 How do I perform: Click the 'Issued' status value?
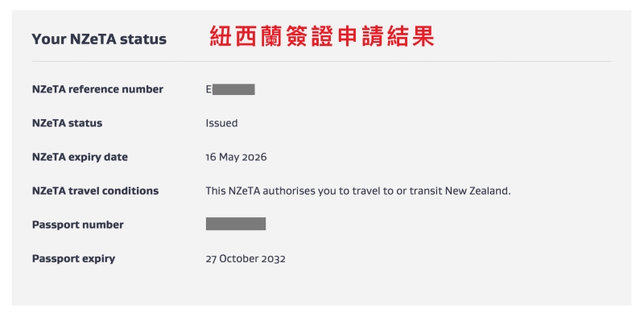222,123
